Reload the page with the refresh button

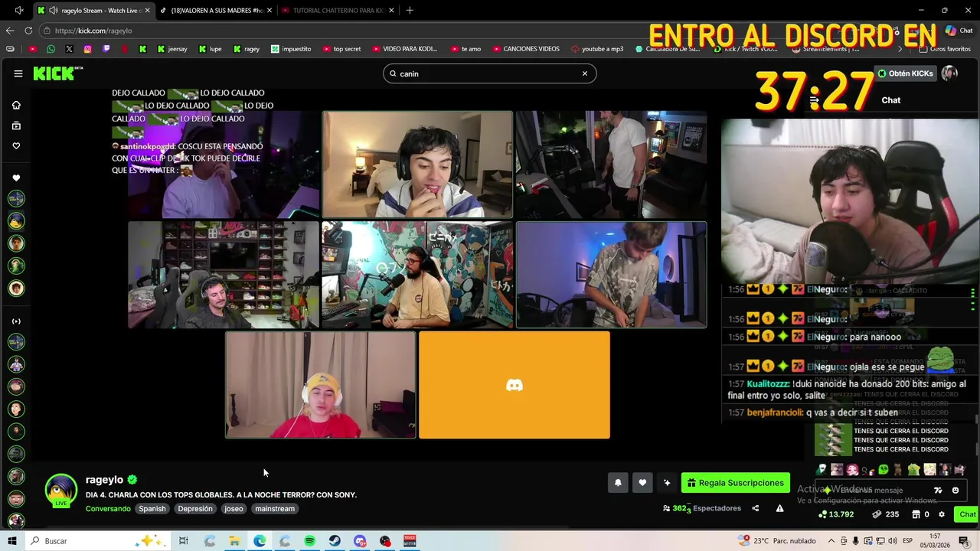(28, 31)
